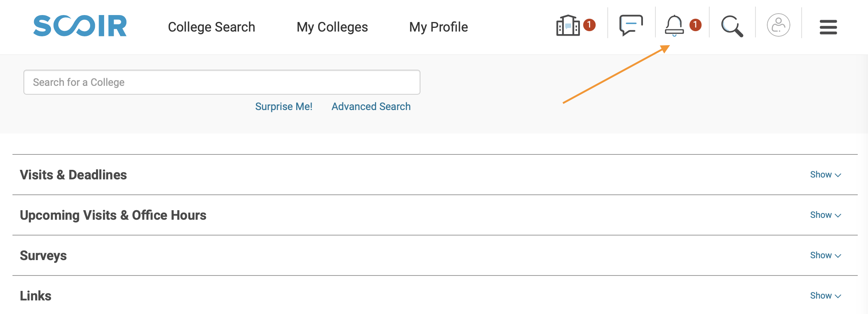The height and width of the screenshot is (314, 868).
Task: Go to College Search in the navigation
Action: [x=212, y=27]
